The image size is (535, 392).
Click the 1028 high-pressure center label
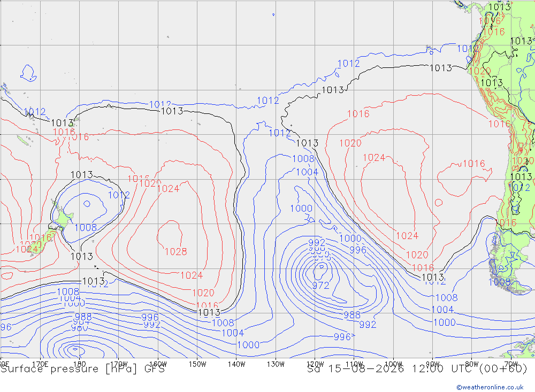175,252
